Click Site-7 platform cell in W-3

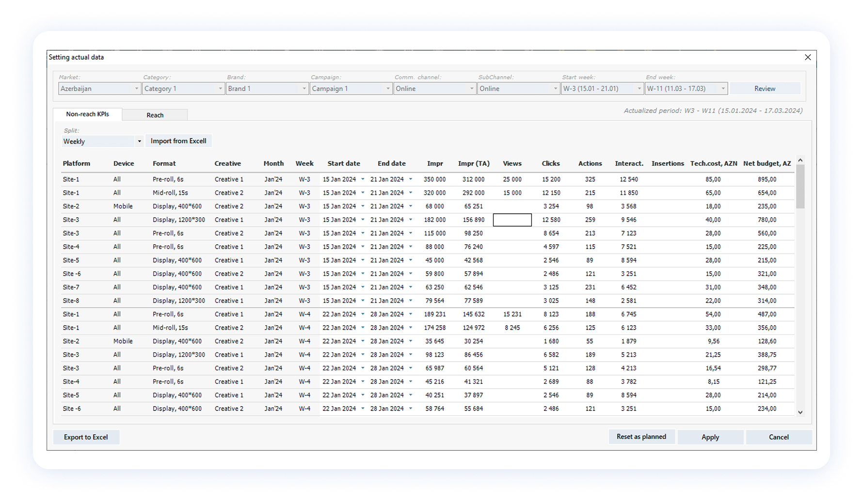point(71,287)
